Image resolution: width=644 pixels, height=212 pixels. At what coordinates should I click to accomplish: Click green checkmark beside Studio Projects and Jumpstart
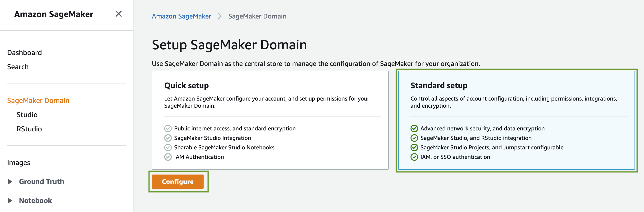(414, 147)
